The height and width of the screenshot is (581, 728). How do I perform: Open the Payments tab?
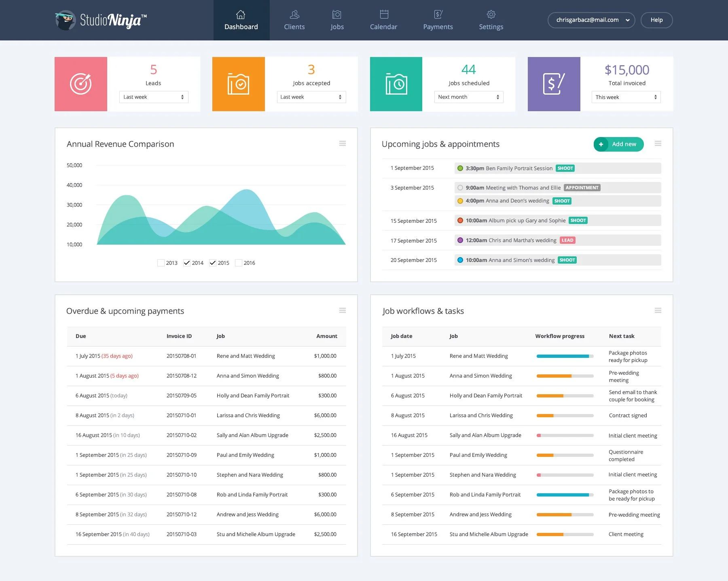[x=438, y=20]
